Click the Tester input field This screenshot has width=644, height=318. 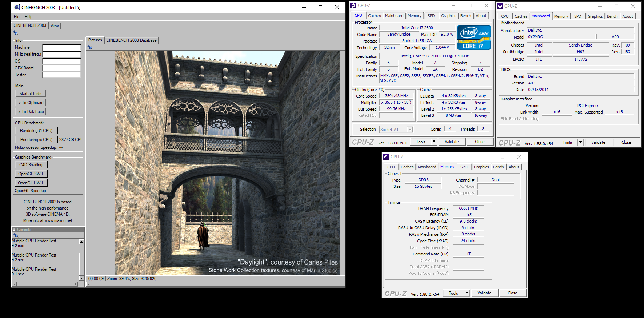point(62,75)
